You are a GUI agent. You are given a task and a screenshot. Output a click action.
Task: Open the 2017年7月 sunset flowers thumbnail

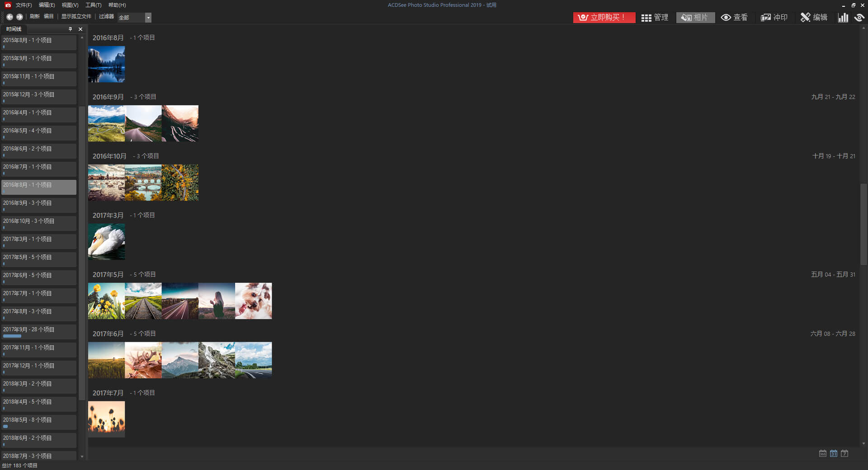(106, 419)
